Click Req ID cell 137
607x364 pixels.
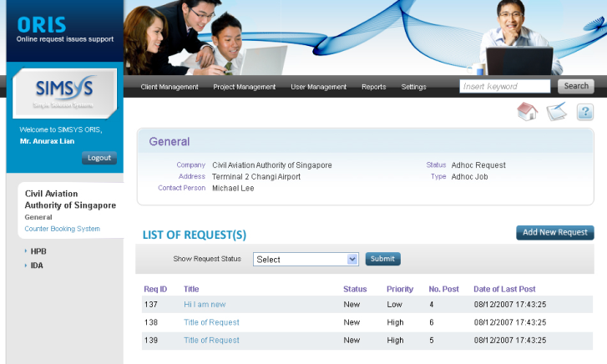click(x=150, y=305)
